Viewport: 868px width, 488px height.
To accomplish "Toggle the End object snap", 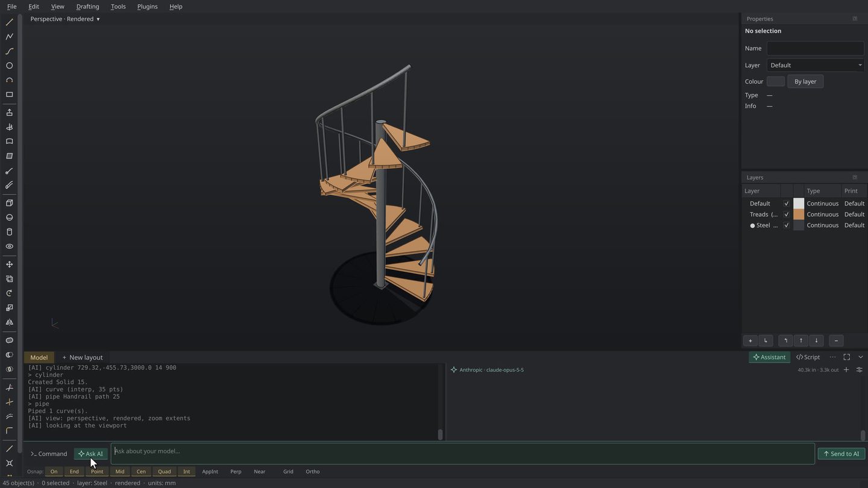I will click(74, 472).
